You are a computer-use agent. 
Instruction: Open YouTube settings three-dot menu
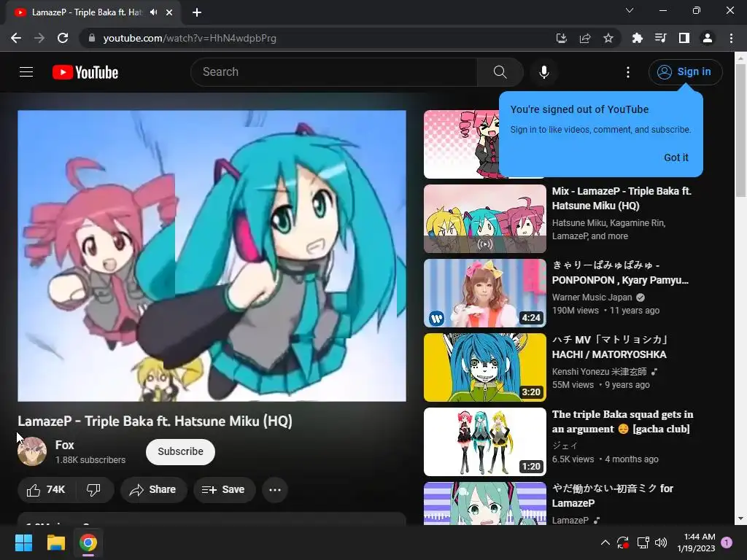(x=628, y=72)
